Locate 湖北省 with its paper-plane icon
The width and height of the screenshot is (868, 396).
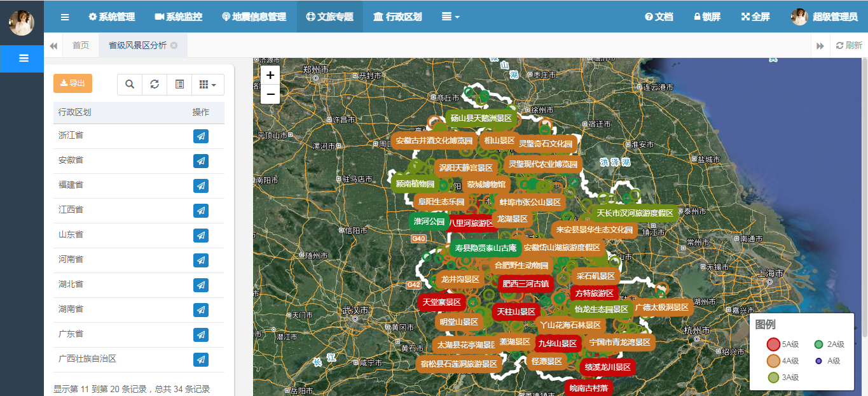[x=201, y=285]
